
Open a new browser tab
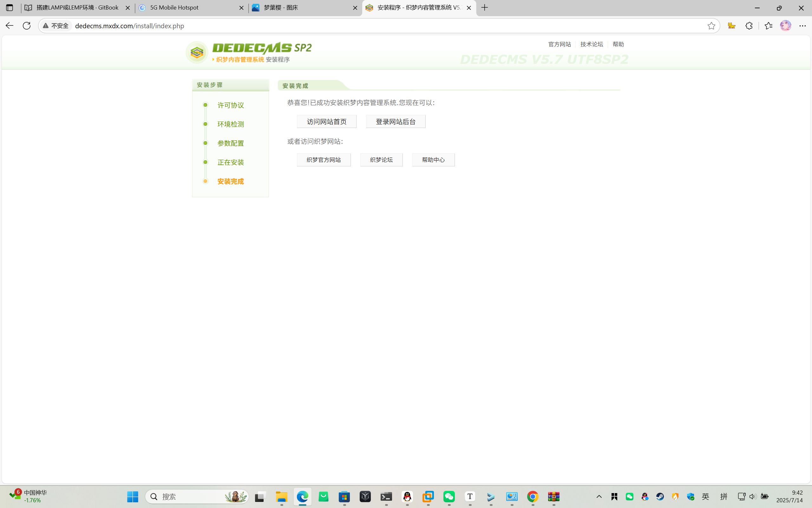coord(485,8)
